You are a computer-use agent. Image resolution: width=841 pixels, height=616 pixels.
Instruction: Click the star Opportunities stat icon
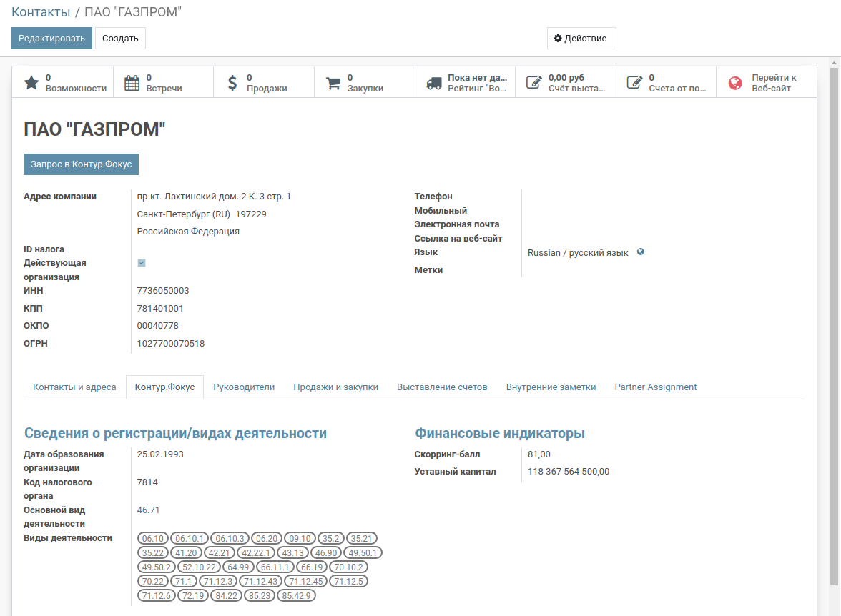(x=31, y=83)
